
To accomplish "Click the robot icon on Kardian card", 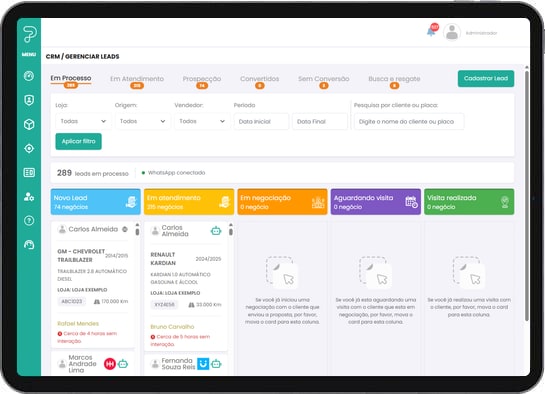I will [216, 231].
